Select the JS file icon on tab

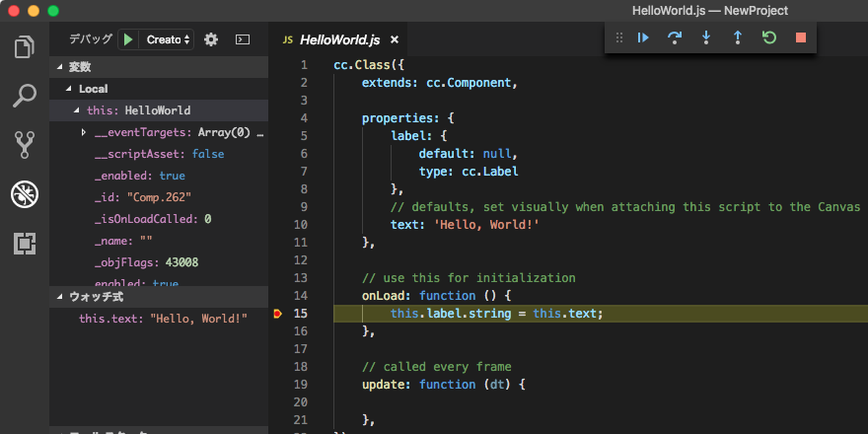point(287,39)
